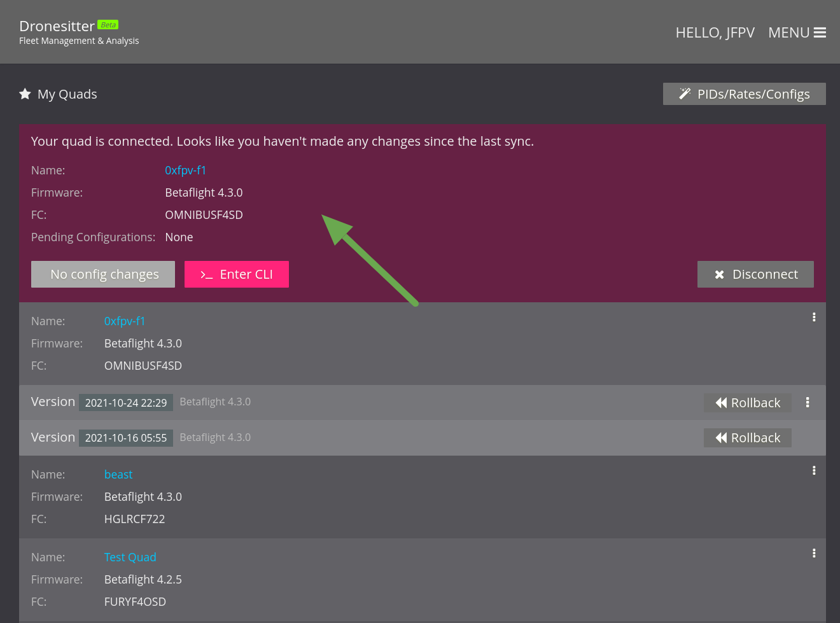The width and height of the screenshot is (840, 623).
Task: Click the Dronesitter logo title
Action: pyautogui.click(x=57, y=26)
